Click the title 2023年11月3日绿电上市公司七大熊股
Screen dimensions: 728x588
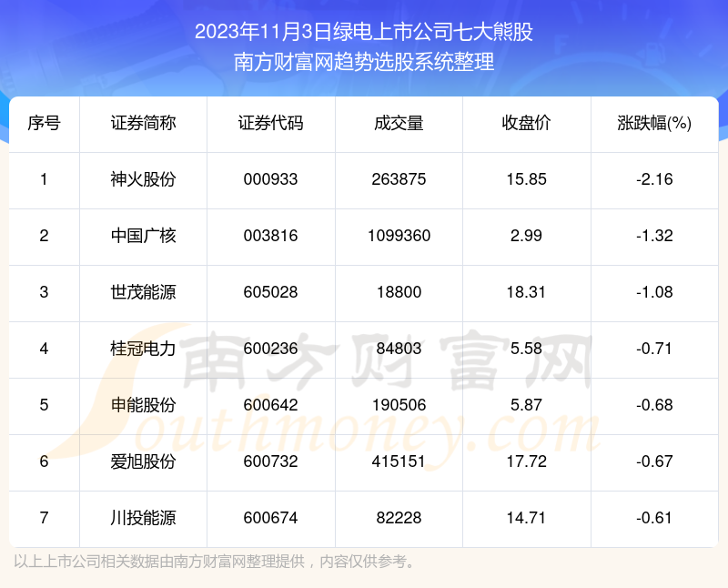pyautogui.click(x=364, y=33)
